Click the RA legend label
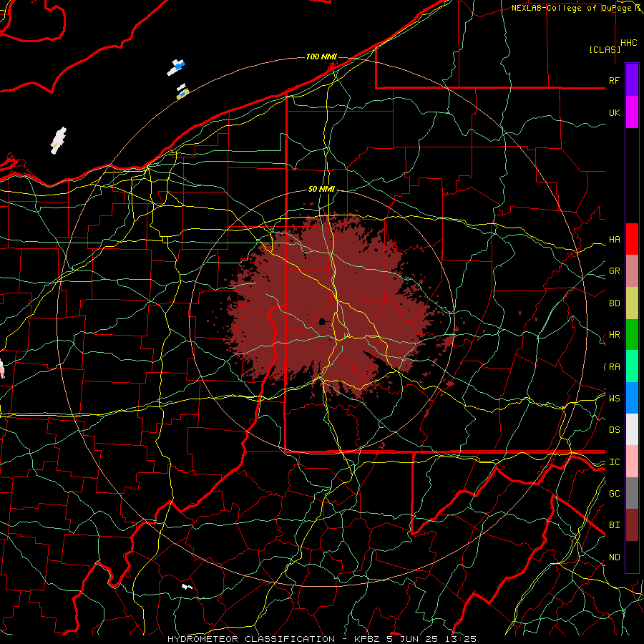The height and width of the screenshot is (644, 644). 614,367
